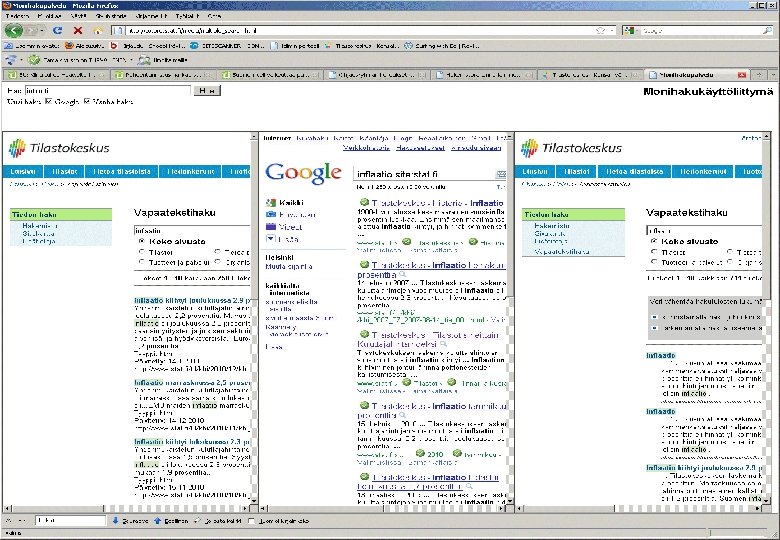Reload the page with refresh icon
Viewport: 780px width, 540px height.
58,30
